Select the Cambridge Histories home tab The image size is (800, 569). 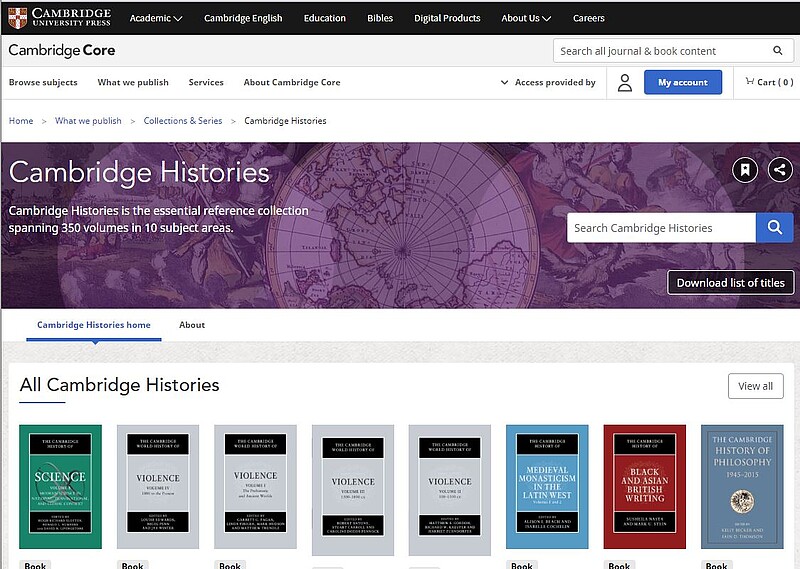tap(94, 325)
